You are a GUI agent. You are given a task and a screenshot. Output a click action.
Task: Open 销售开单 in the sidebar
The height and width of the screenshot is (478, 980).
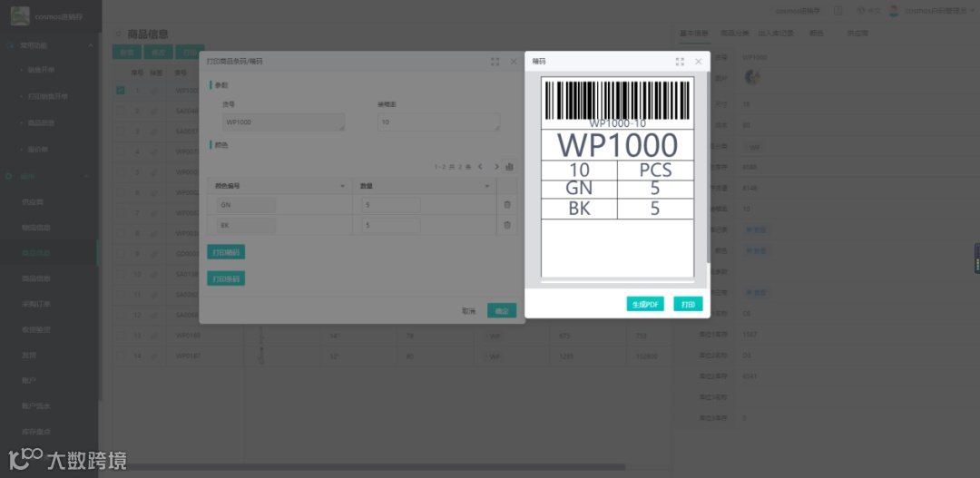pos(42,70)
